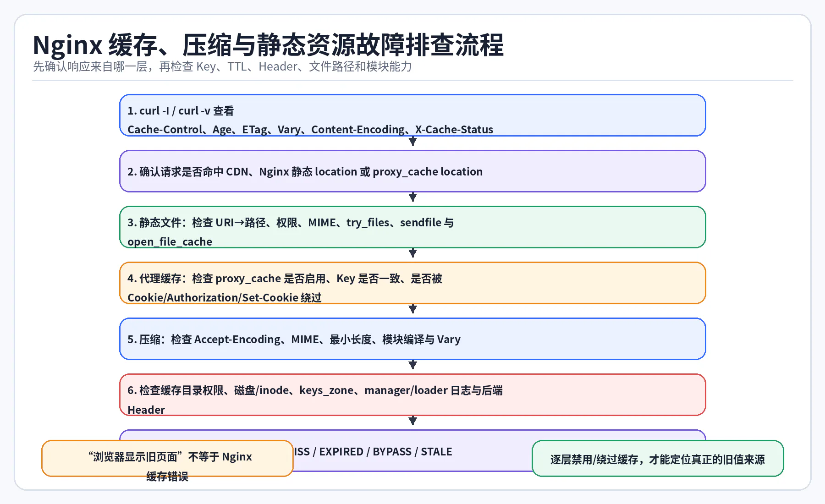Click the green note '逐层禁用/绕过缓存，才能定位真正的旧值来源'
This screenshot has height=504, width=825.
(658, 459)
